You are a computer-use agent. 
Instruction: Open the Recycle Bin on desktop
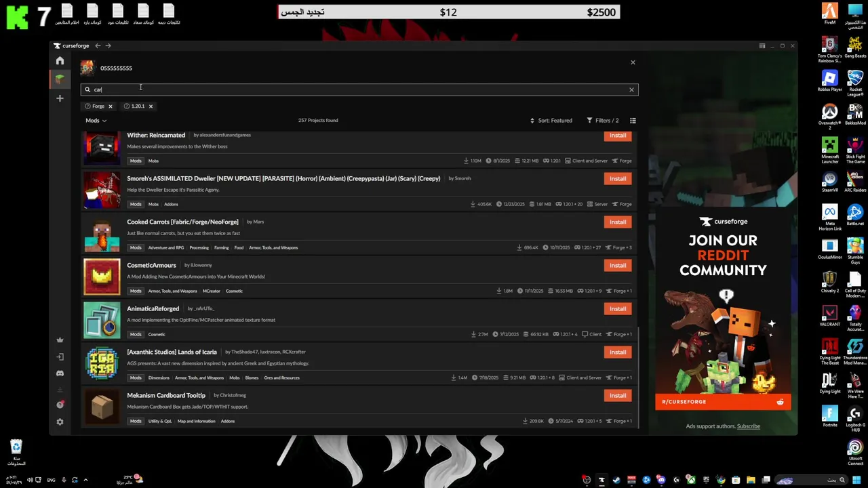coord(16,453)
